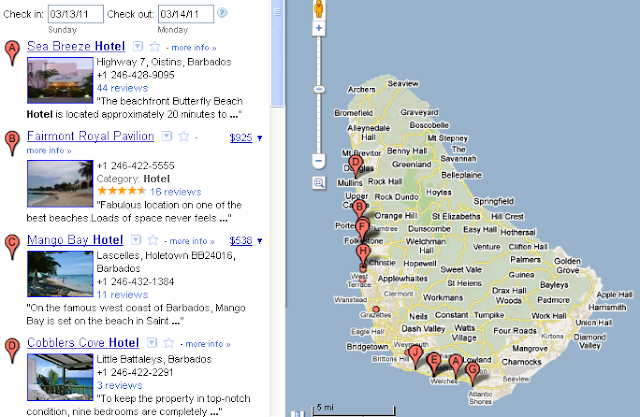Click the map zoom slider handle

[x=319, y=89]
